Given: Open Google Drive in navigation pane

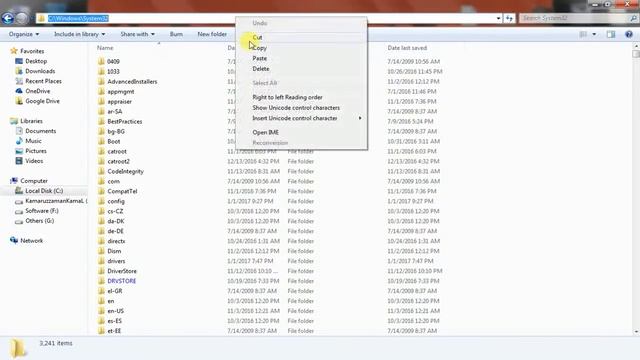Looking at the screenshot, I should pos(42,101).
